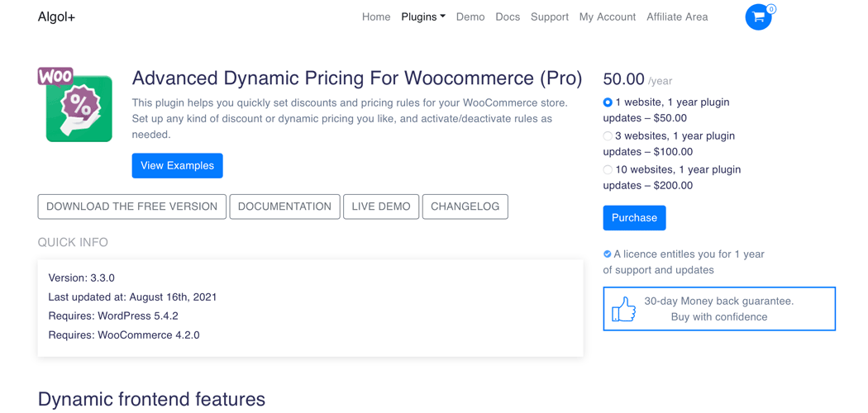The image size is (868, 413).
Task: Click the blue Purchase button
Action: 634,218
